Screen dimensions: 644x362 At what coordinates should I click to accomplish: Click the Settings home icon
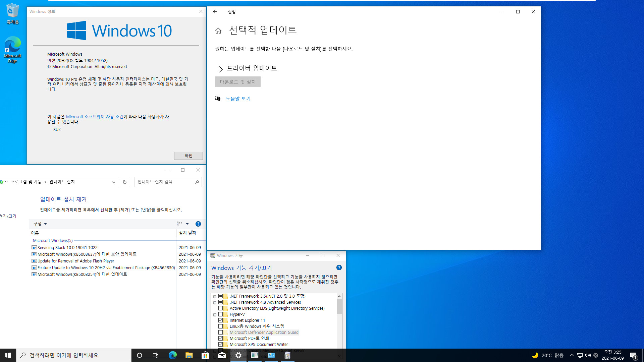click(x=218, y=31)
